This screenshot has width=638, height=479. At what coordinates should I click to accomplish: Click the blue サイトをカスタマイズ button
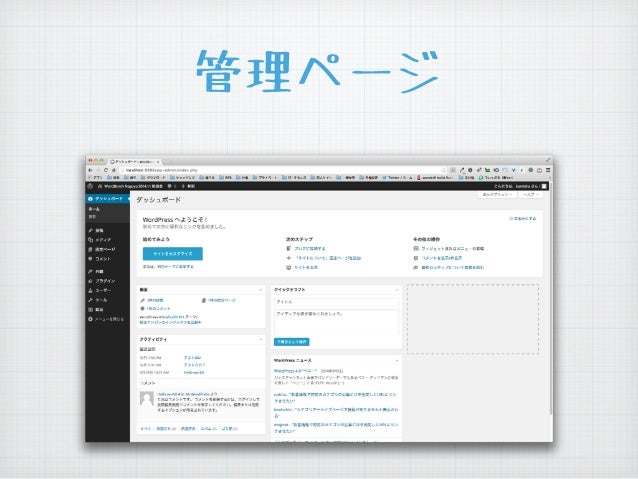point(173,254)
